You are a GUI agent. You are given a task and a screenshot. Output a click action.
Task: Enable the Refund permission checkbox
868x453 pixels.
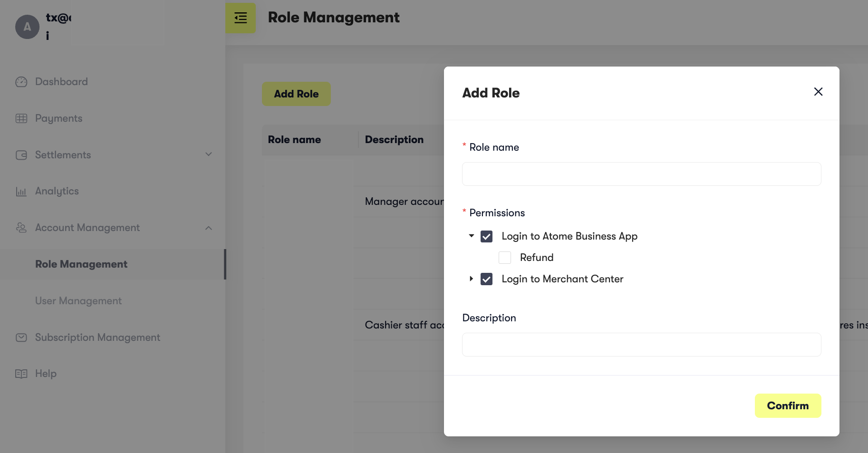click(x=504, y=257)
